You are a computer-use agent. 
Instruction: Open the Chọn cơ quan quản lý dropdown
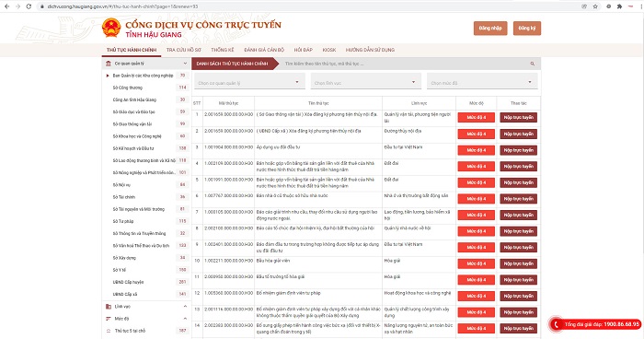[249, 82]
